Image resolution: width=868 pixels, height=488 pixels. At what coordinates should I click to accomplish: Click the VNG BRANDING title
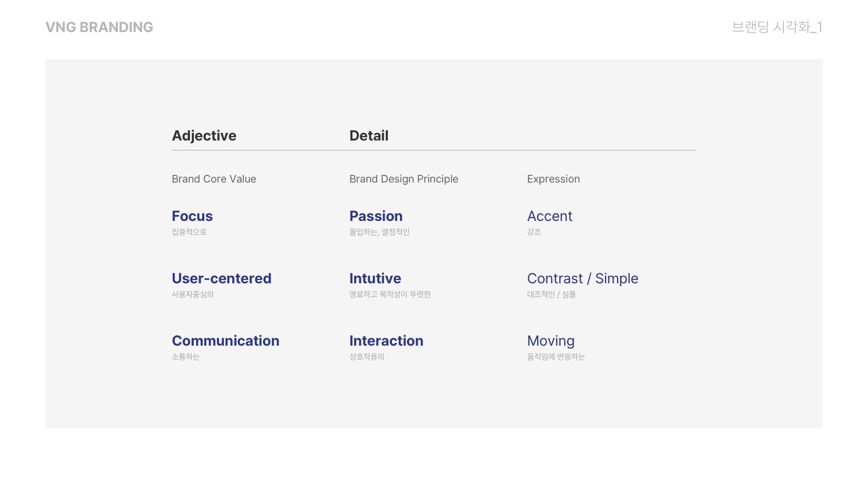click(99, 27)
